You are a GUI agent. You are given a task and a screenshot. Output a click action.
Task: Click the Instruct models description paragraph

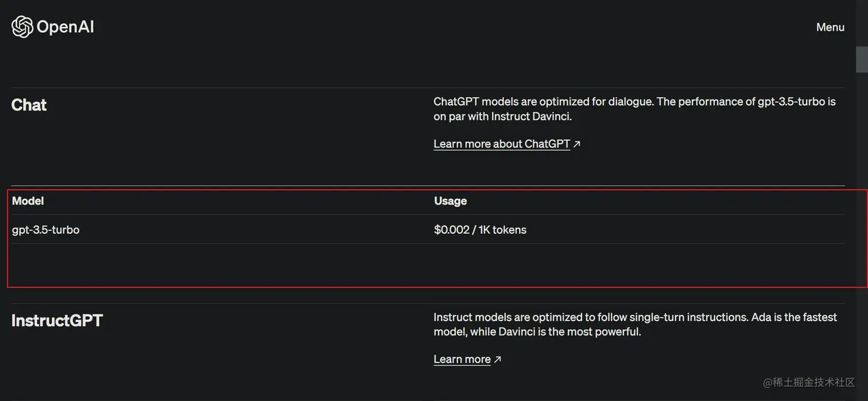point(634,324)
